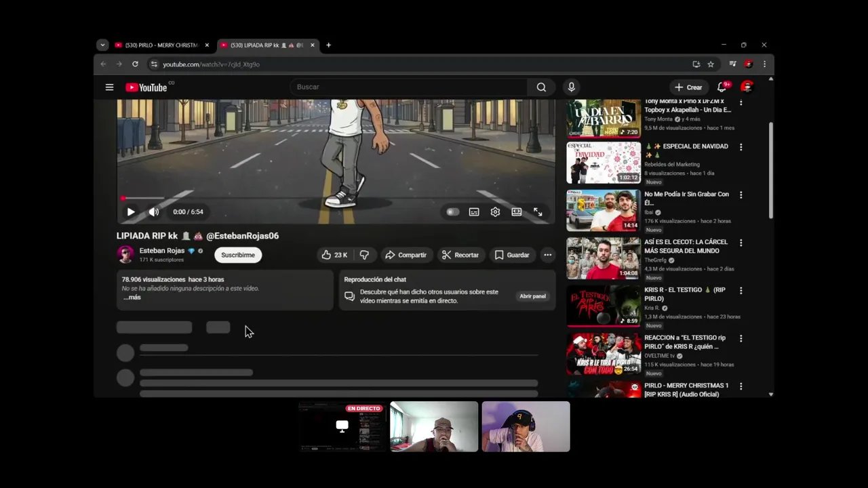Like the video with 23 K likes
This screenshot has width=868, height=488.
(334, 255)
